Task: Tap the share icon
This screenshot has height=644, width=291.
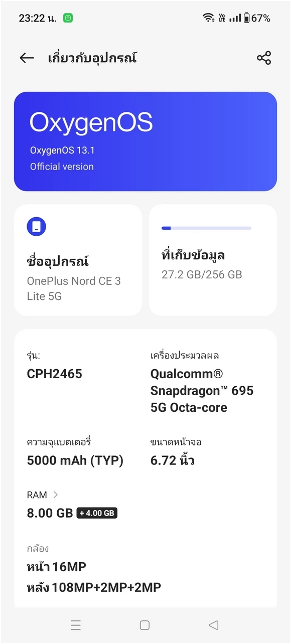Action: pos(264,58)
